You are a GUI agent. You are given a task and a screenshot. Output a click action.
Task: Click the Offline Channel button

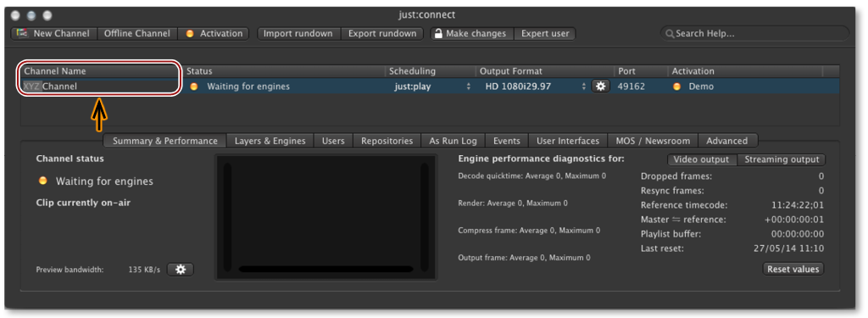tap(137, 33)
